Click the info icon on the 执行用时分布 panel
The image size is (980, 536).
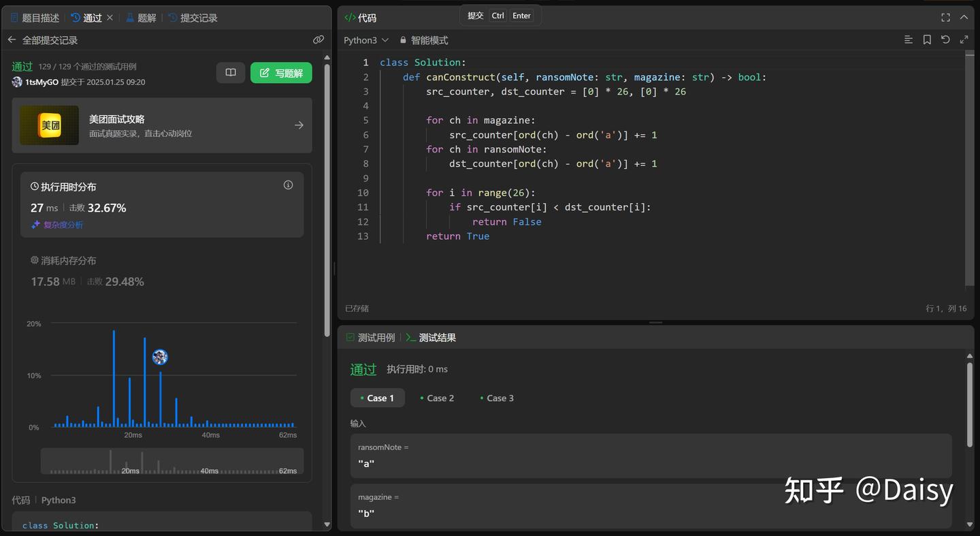(x=288, y=185)
